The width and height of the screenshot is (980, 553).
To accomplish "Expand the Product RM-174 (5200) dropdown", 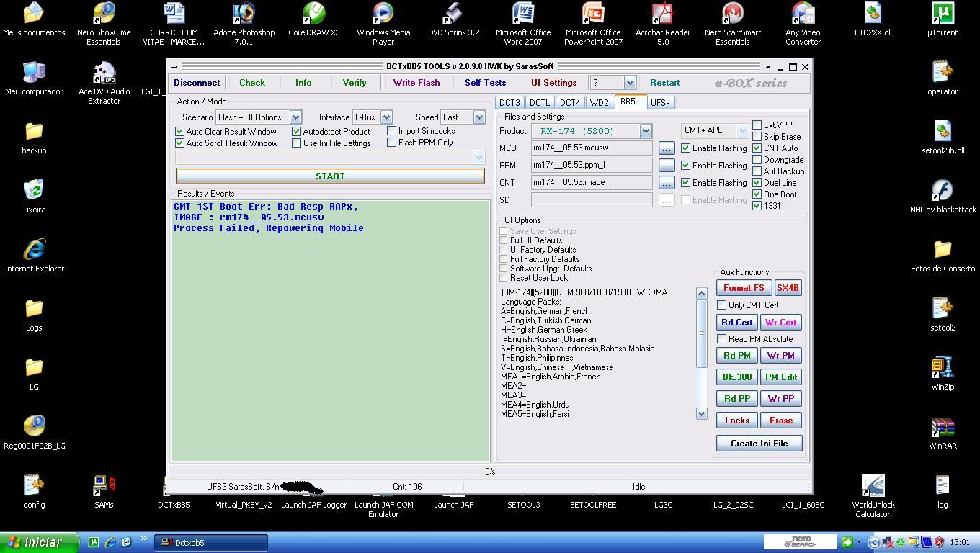I will coord(646,131).
